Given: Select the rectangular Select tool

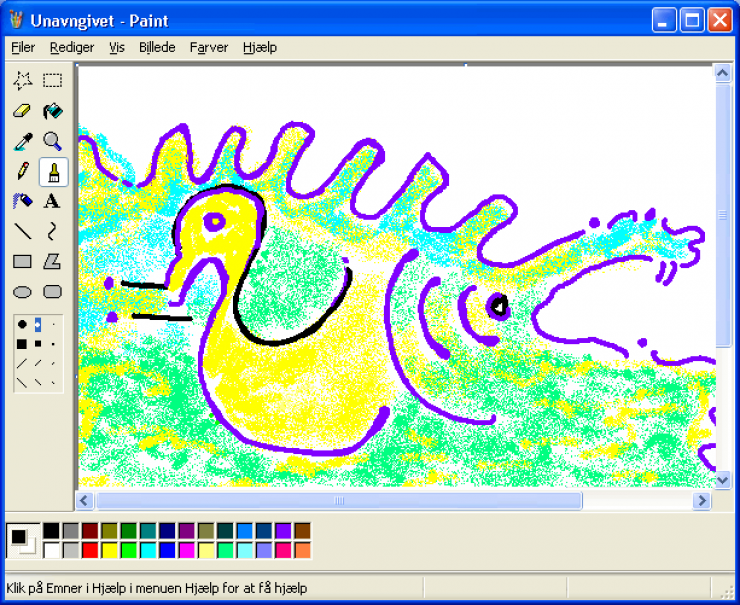Looking at the screenshot, I should tap(52, 81).
